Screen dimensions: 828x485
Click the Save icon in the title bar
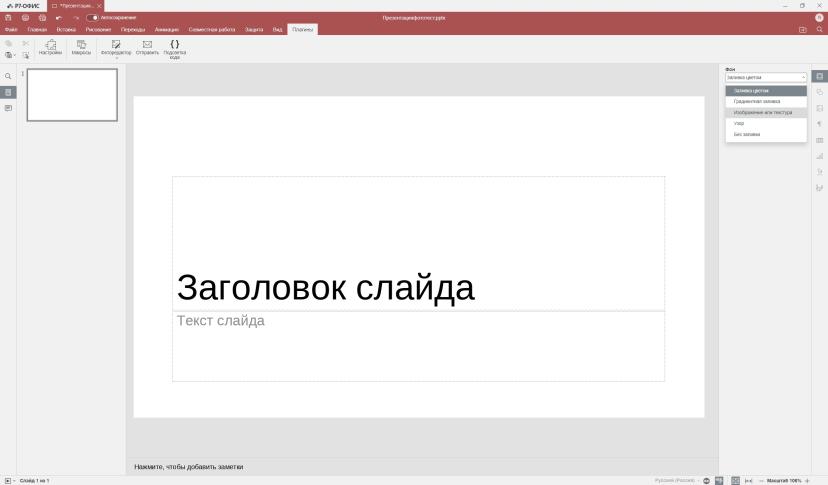[8, 17]
